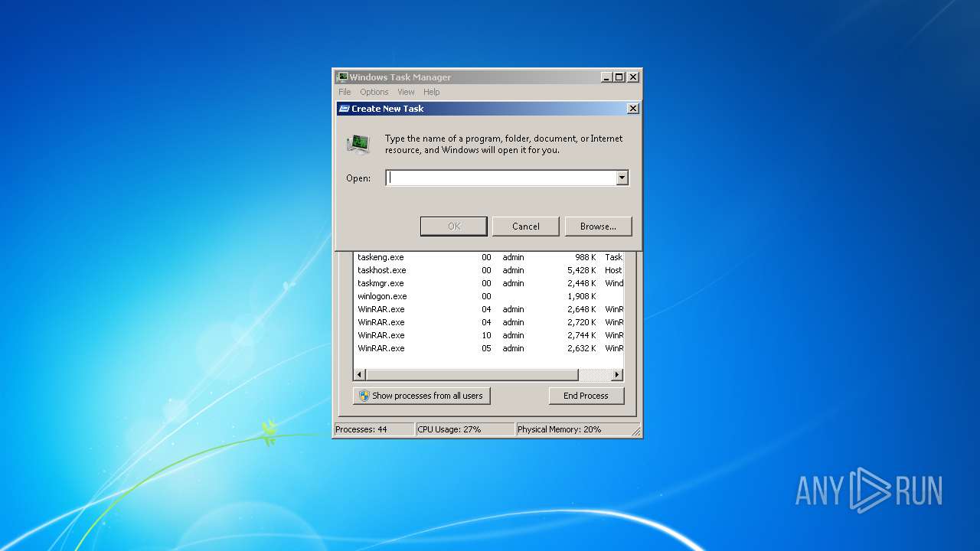Select the WinRAR.exe row using 2,648 K

pyautogui.click(x=488, y=309)
